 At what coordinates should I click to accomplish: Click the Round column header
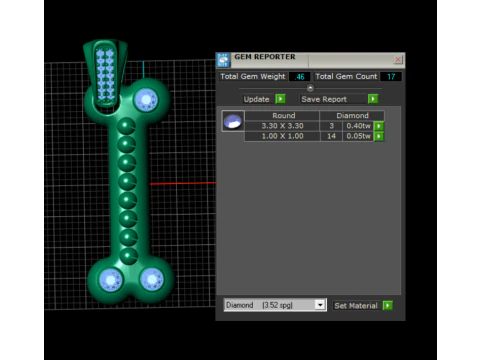[283, 116]
